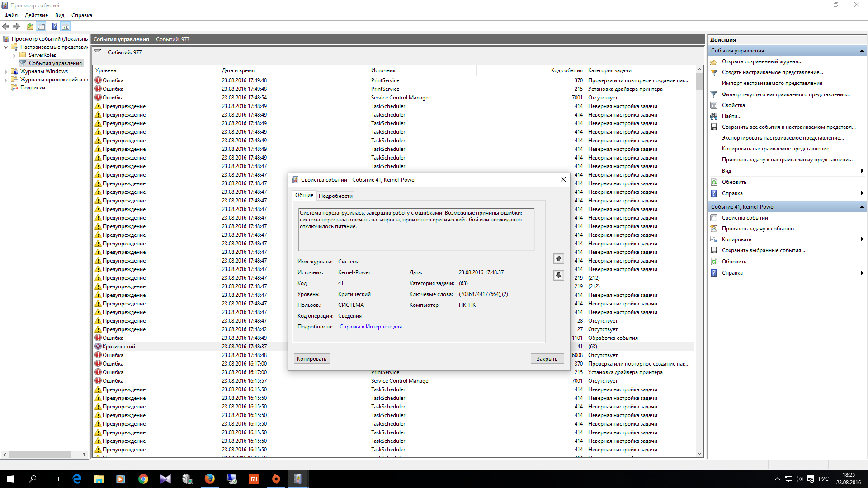This screenshot has width=868, height=488.
Task: Open Firefox from the taskbar
Action: 209,479
